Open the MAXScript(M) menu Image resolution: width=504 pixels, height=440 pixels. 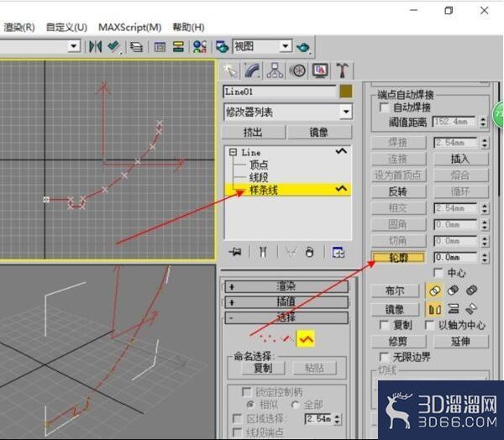(130, 28)
